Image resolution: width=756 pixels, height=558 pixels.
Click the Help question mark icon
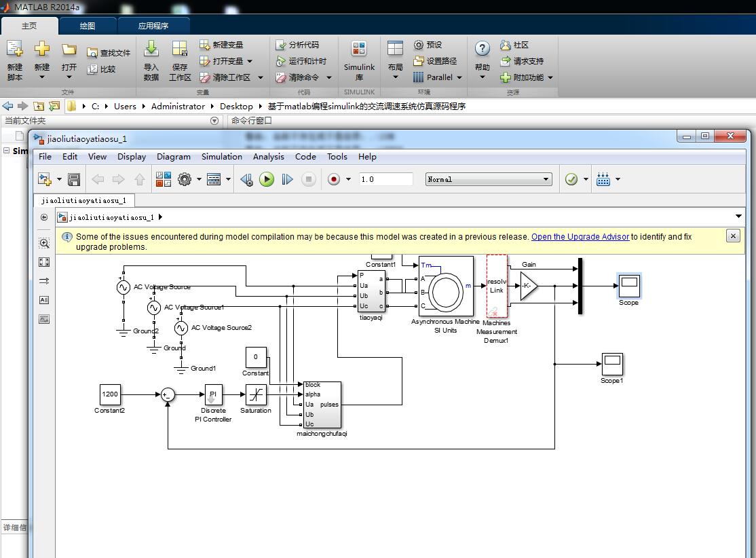482,49
